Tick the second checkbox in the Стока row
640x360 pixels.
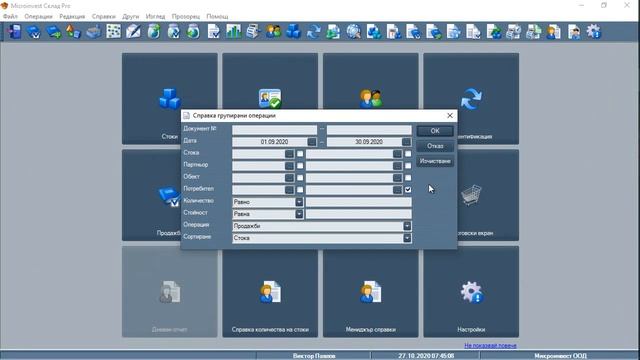[408, 154]
